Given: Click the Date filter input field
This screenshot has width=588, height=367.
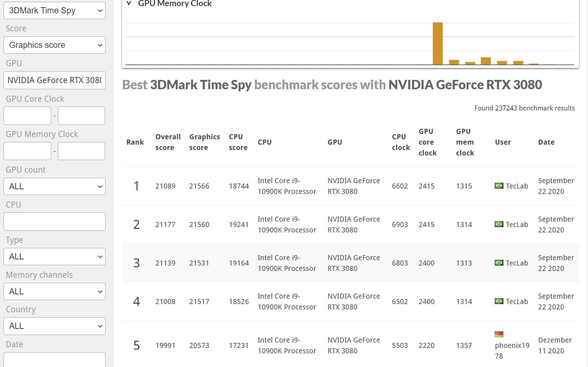Looking at the screenshot, I should 54,359.
